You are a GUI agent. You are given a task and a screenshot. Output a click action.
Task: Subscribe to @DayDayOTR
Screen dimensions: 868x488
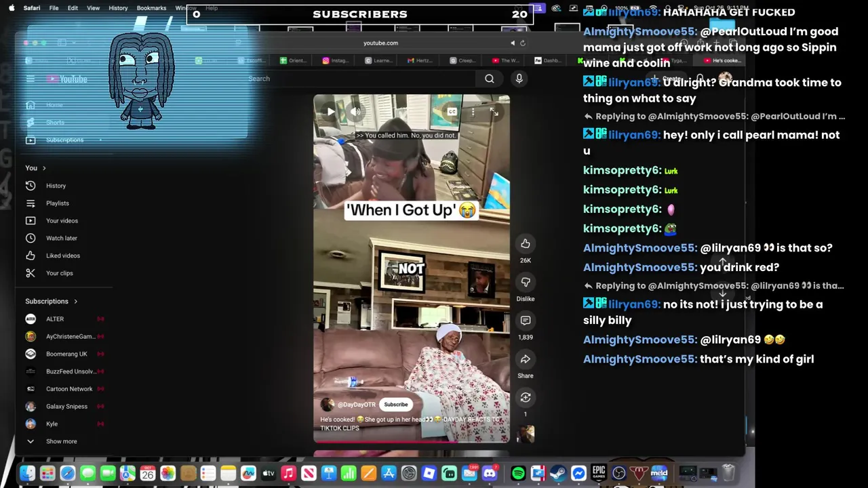point(396,405)
